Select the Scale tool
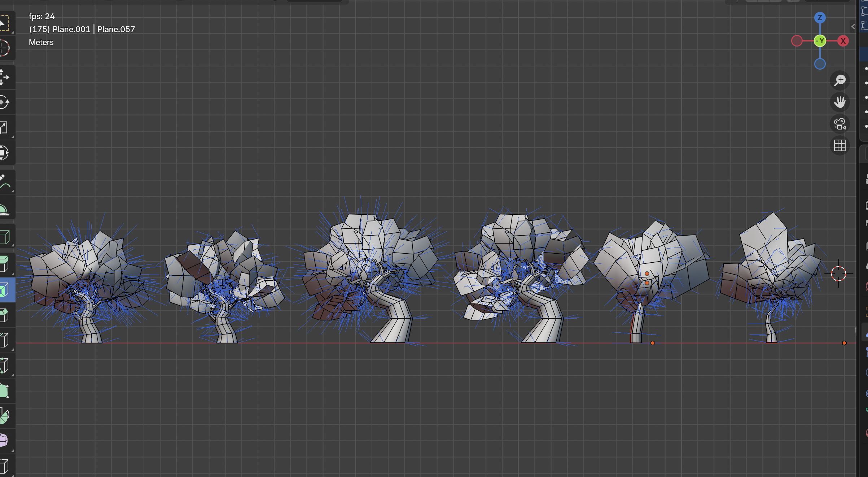 coord(4,127)
